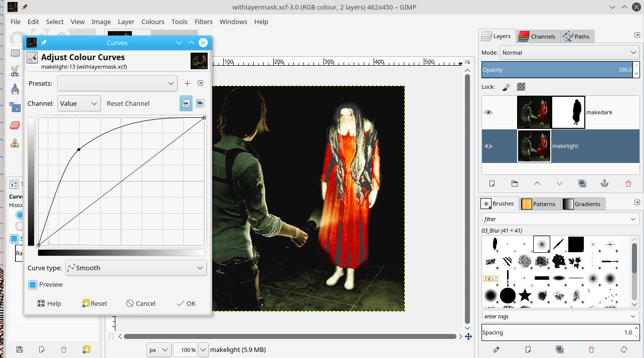644x358 pixels.
Task: Reset tool options to default values
Action: 86,349
